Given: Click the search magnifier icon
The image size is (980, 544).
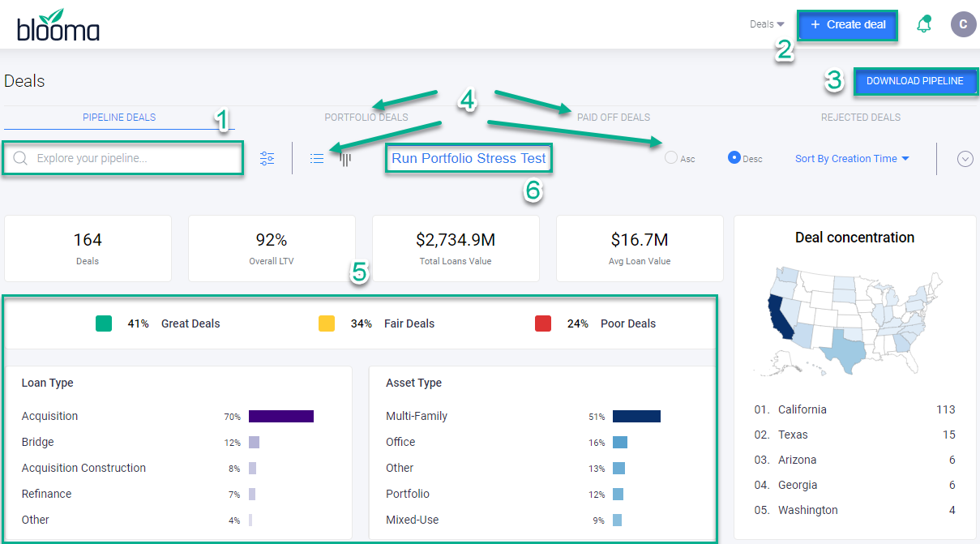Looking at the screenshot, I should (20, 159).
